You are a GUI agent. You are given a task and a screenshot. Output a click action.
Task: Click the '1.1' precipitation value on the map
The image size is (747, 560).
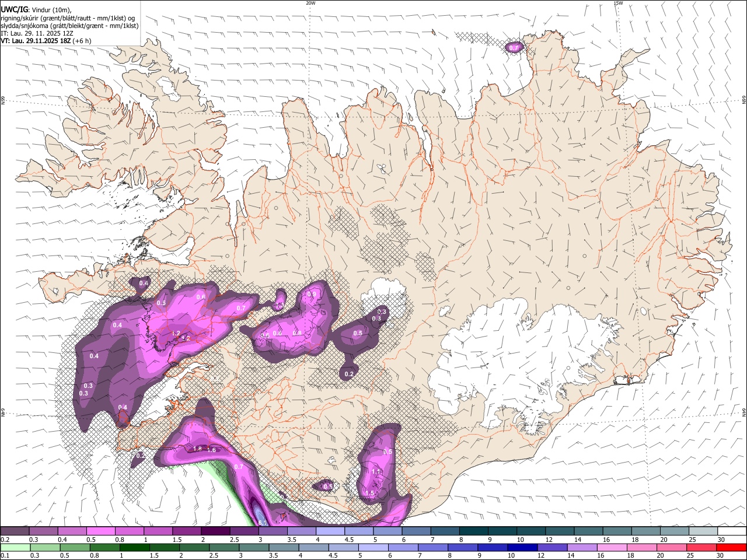376,472
